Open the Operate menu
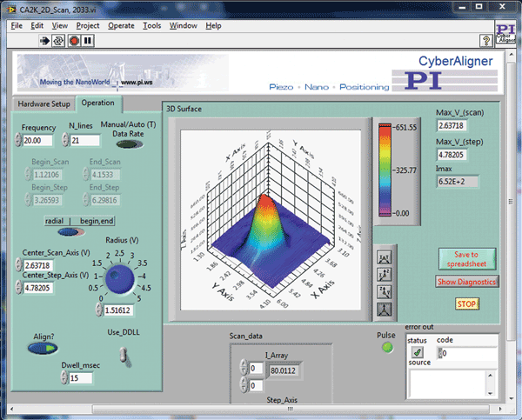The width and height of the screenshot is (522, 420). (121, 25)
